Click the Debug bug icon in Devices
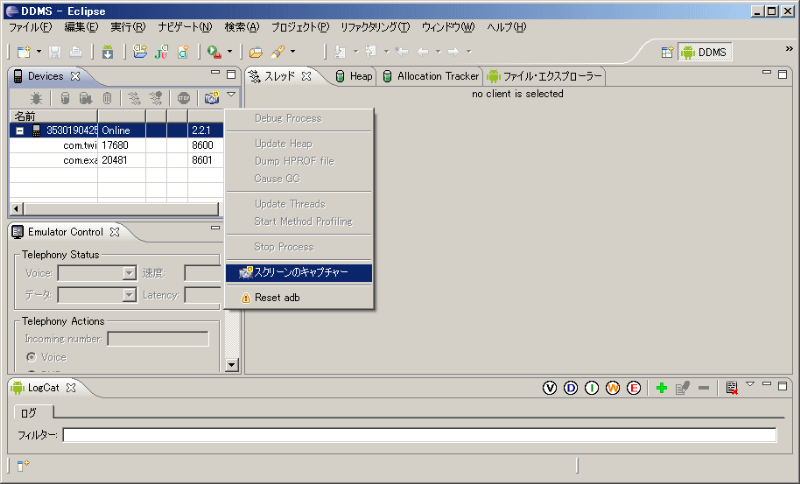Screen dimensions: 800x484 (x=36, y=98)
